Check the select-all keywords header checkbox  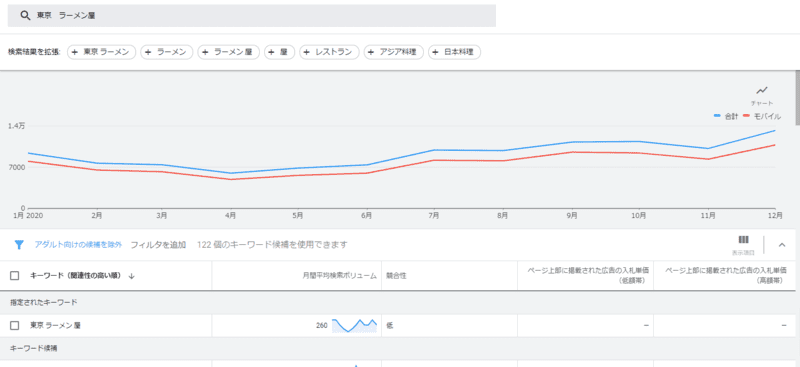15,276
